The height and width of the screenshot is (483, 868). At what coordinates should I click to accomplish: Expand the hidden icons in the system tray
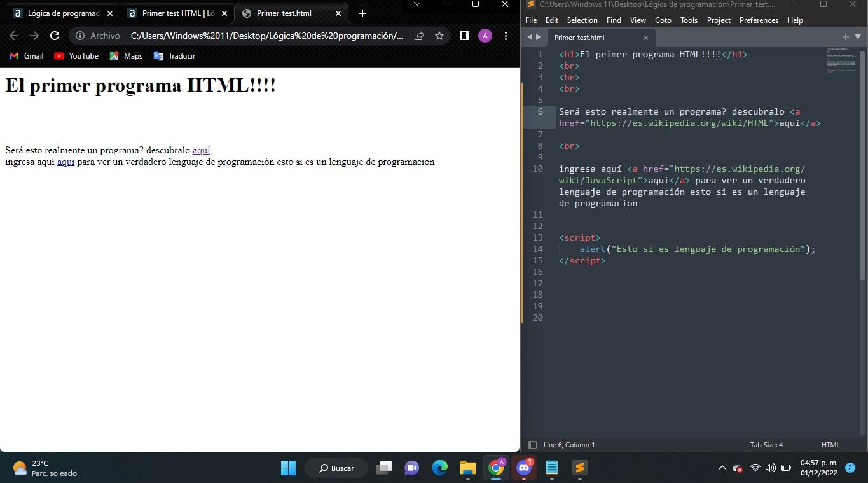click(722, 468)
